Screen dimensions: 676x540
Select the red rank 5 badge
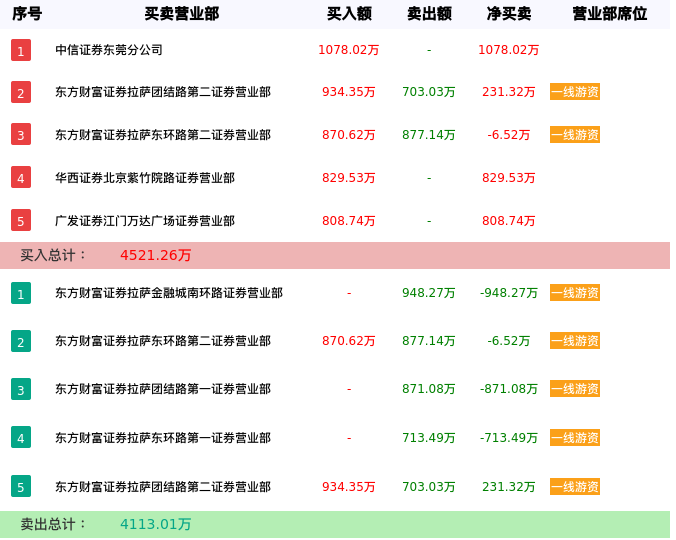21,221
